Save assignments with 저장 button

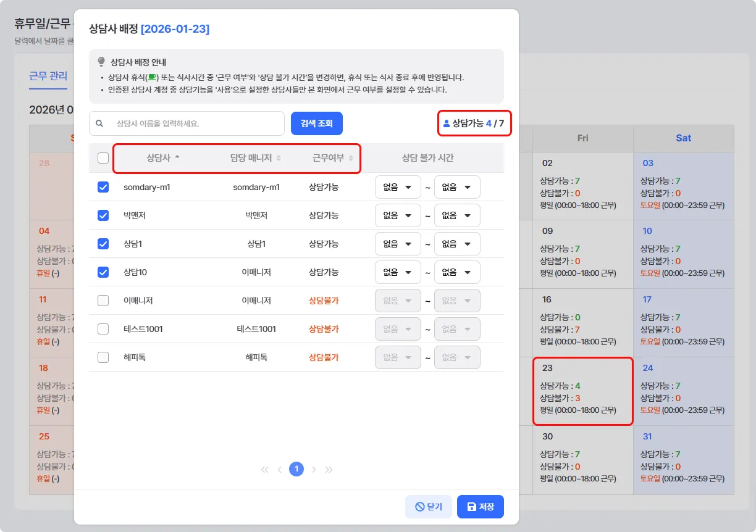[x=481, y=507]
